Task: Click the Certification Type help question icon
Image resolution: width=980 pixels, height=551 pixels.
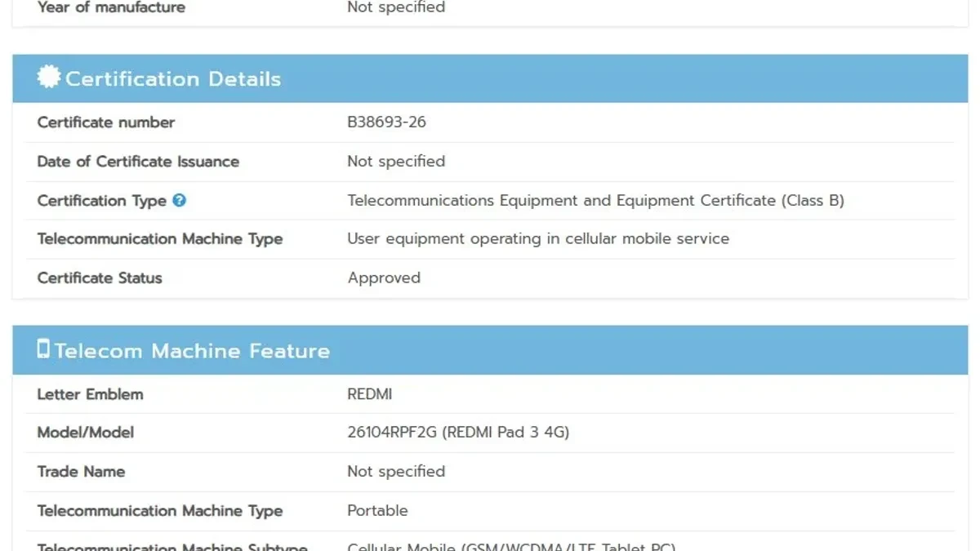Action: coord(180,200)
